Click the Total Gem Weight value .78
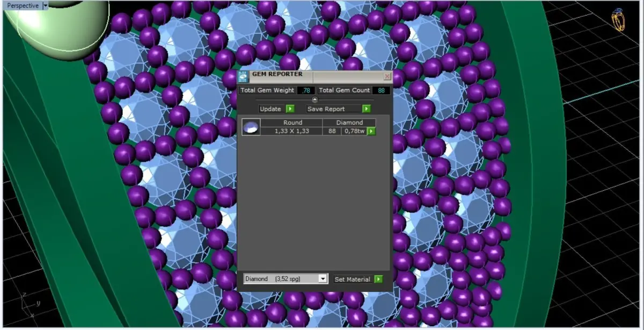 point(306,90)
